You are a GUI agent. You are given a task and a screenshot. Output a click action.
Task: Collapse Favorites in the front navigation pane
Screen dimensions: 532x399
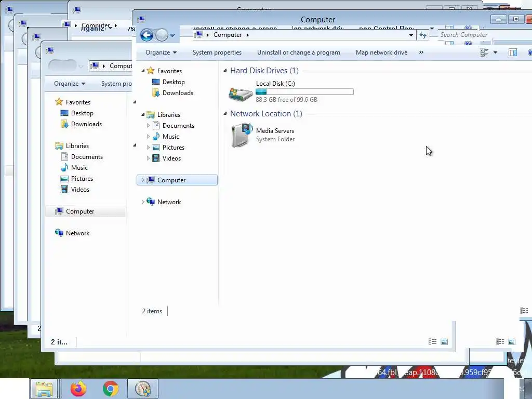(143, 71)
